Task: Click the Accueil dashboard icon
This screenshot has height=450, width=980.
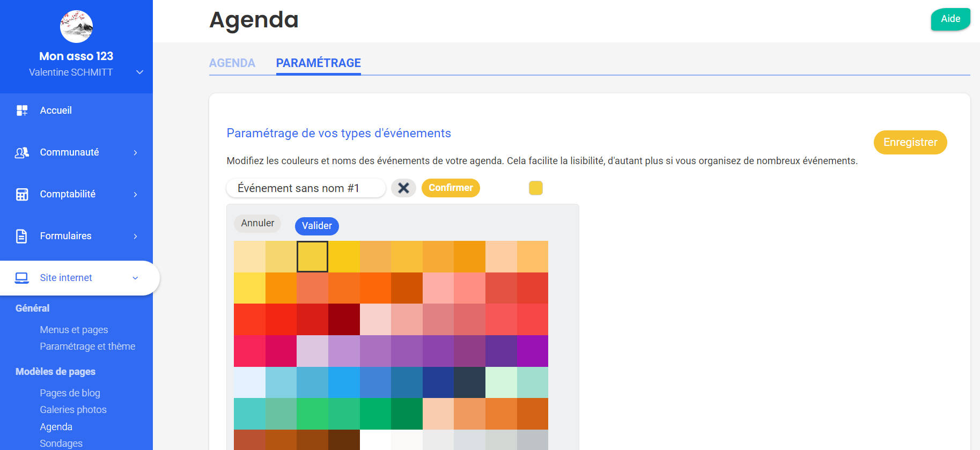Action: [x=22, y=110]
